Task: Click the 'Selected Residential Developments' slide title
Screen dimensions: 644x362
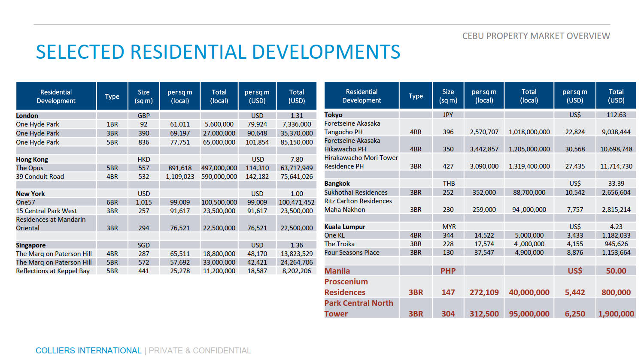Action: pyautogui.click(x=218, y=52)
